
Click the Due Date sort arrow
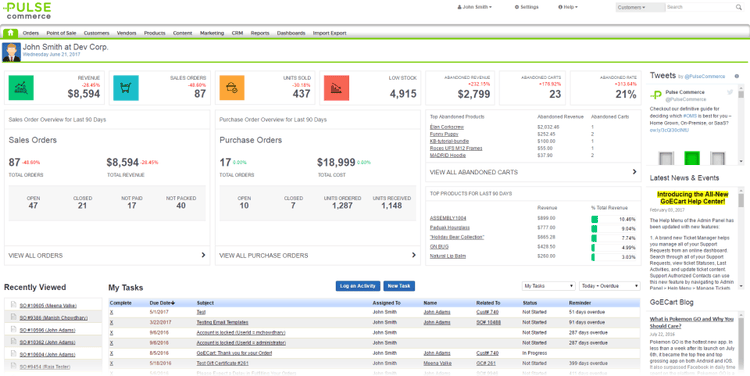(x=173, y=303)
